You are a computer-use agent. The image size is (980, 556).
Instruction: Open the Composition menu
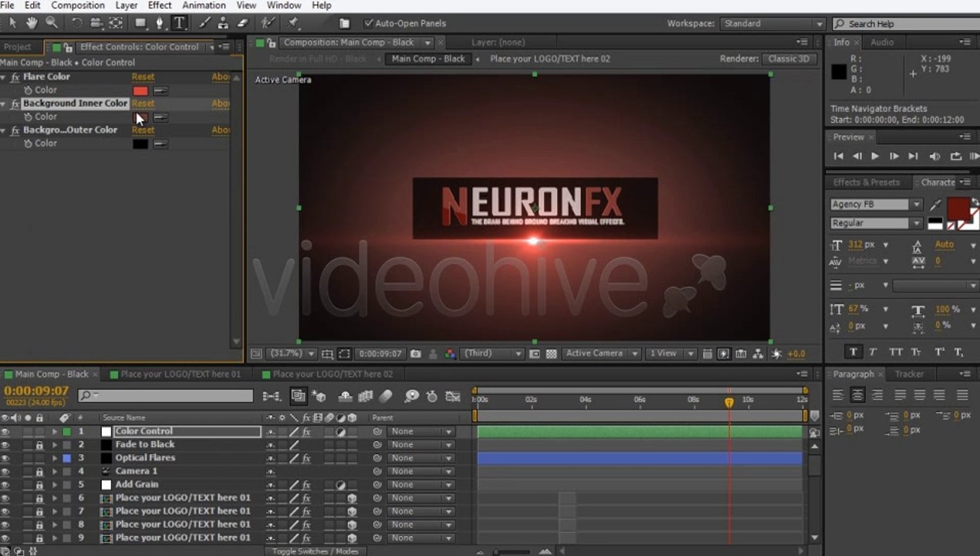tap(78, 5)
